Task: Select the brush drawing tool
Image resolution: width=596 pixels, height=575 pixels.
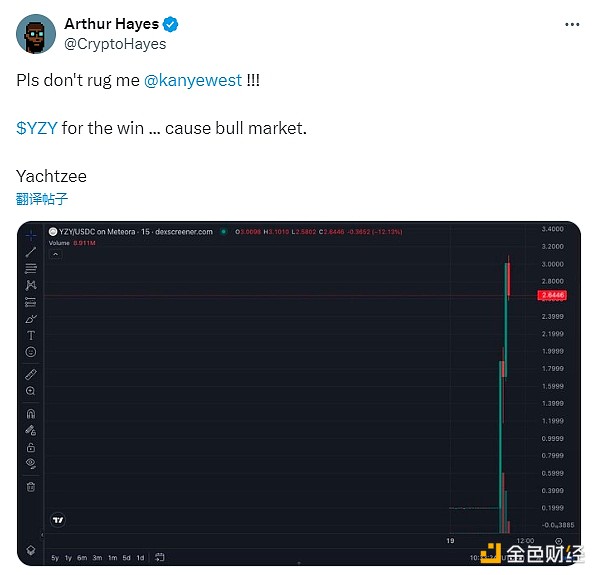Action: click(x=31, y=319)
